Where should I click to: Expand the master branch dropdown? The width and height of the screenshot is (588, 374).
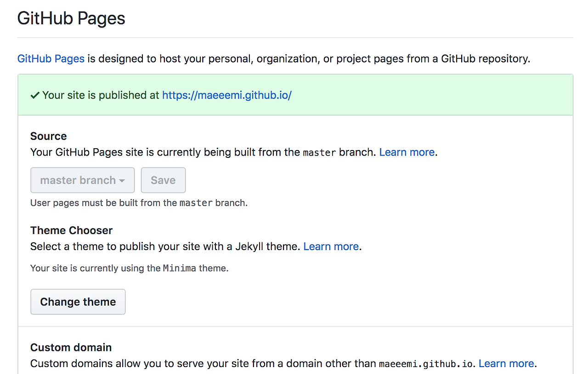tap(82, 180)
